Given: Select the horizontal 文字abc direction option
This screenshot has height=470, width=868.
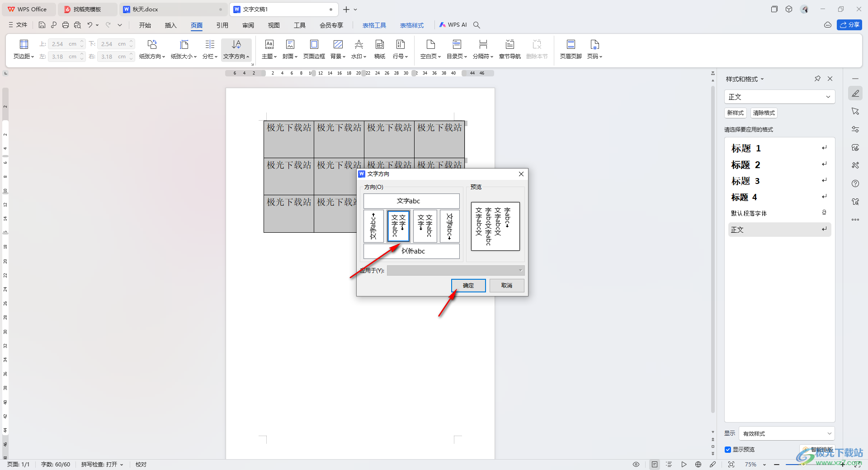Looking at the screenshot, I should coord(411,201).
